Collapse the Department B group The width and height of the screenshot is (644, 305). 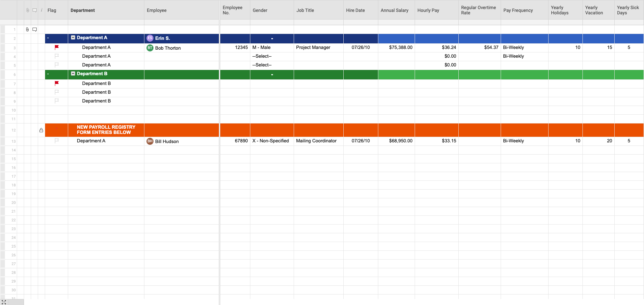coord(73,73)
